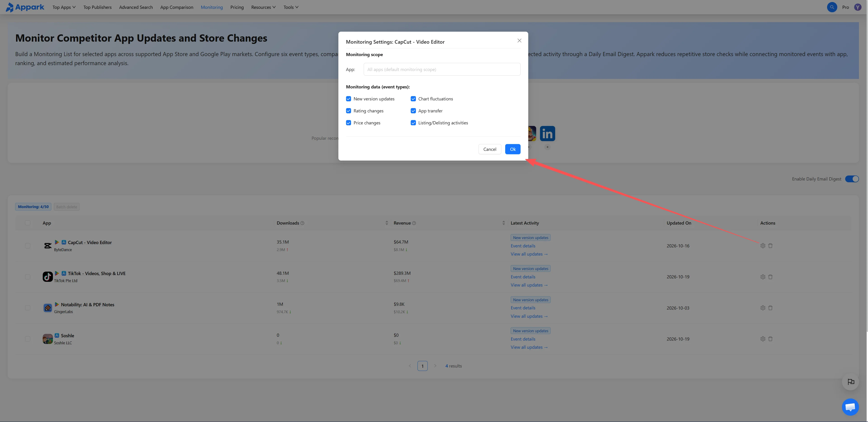
Task: Expand the Resources dropdown
Action: coord(264,7)
